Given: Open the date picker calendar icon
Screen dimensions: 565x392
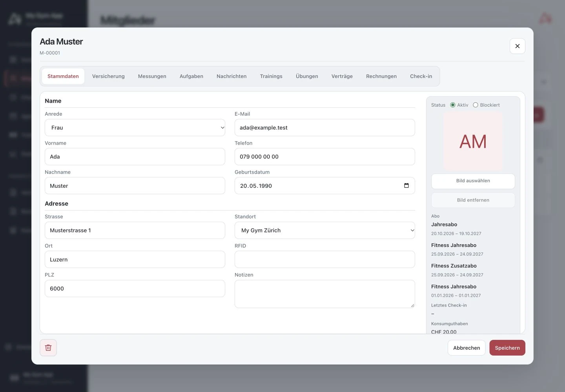Looking at the screenshot, I should point(406,186).
